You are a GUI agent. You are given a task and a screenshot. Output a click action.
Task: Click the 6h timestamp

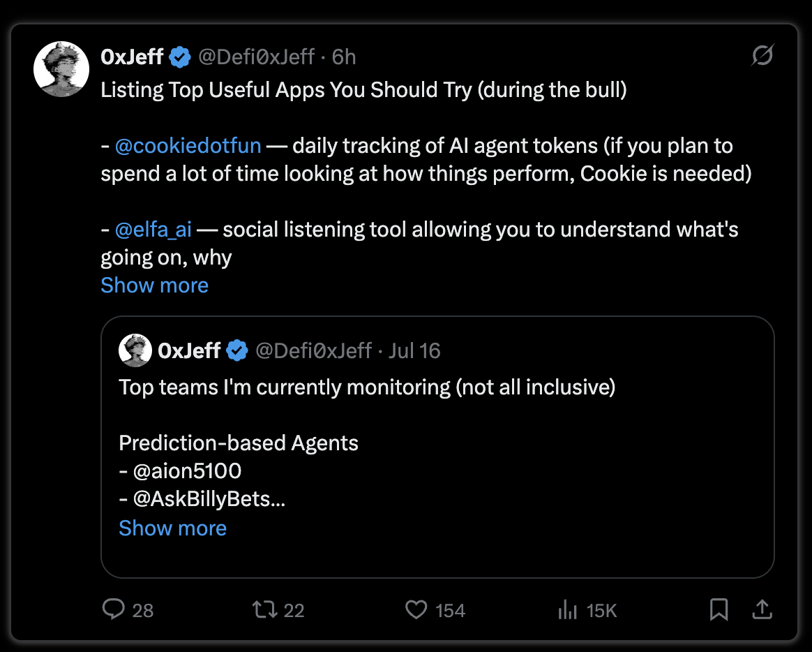344,57
